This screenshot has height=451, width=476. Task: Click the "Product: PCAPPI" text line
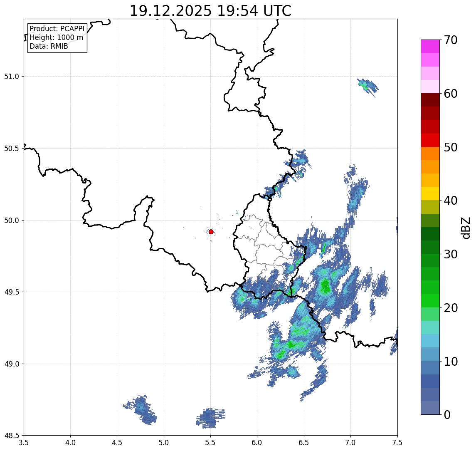coord(57,29)
